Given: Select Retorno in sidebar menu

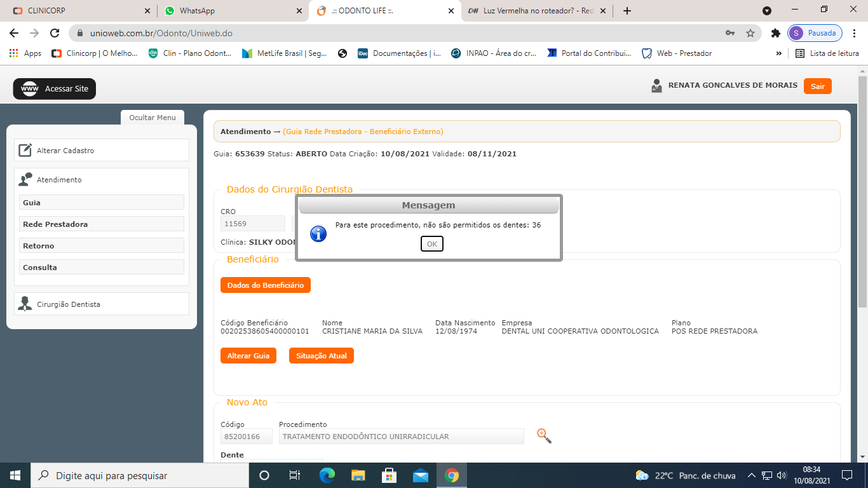Looking at the screenshot, I should 102,246.
